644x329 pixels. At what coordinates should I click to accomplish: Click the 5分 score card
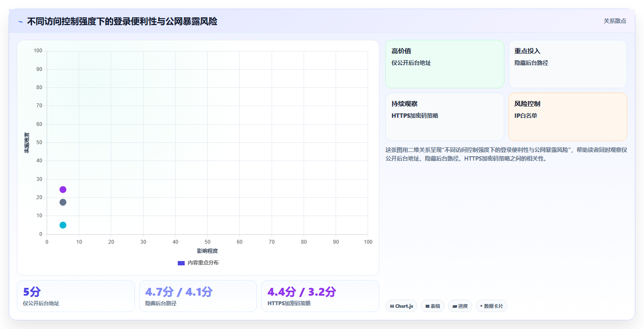(76, 296)
